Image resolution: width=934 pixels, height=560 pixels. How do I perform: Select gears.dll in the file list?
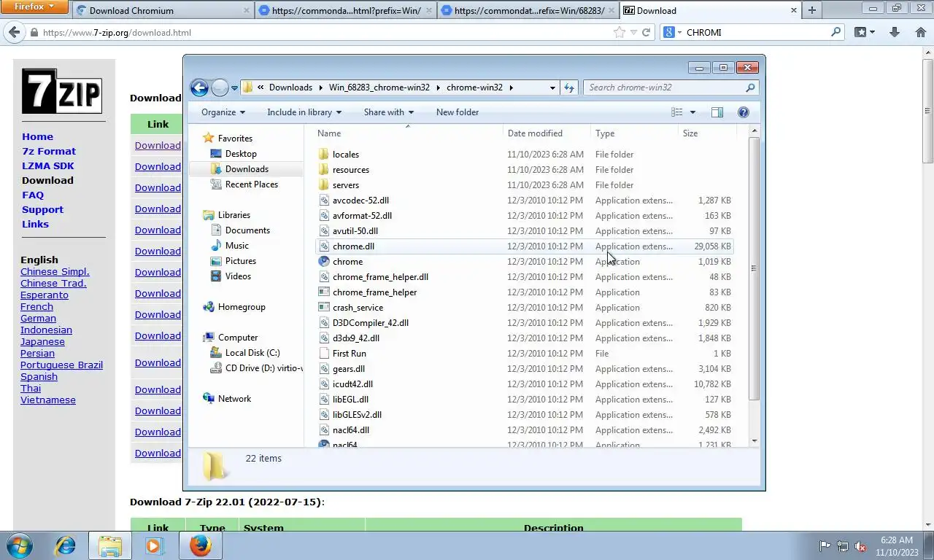point(348,369)
